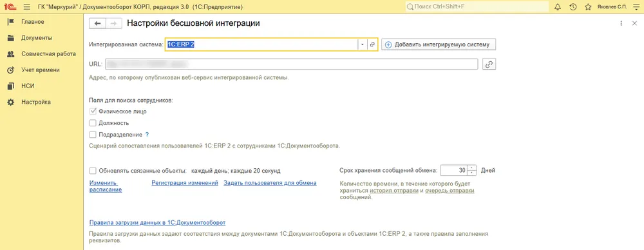
Task: Click the Настройки бесшовной интеграции title
Action: point(193,23)
